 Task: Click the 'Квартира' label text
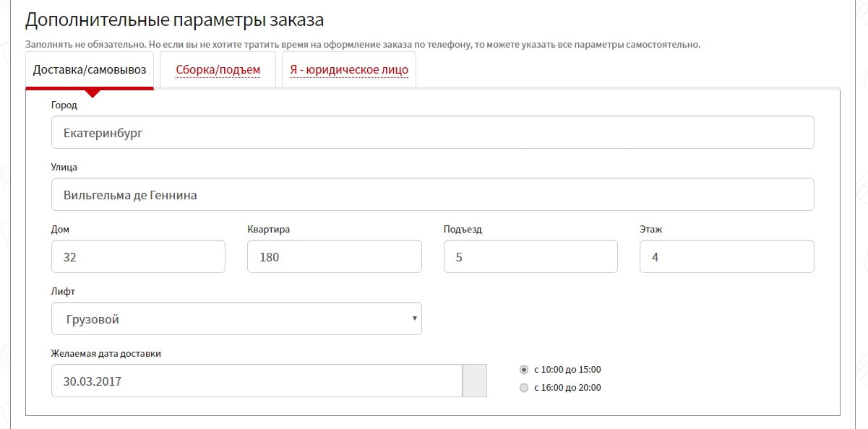[269, 230]
